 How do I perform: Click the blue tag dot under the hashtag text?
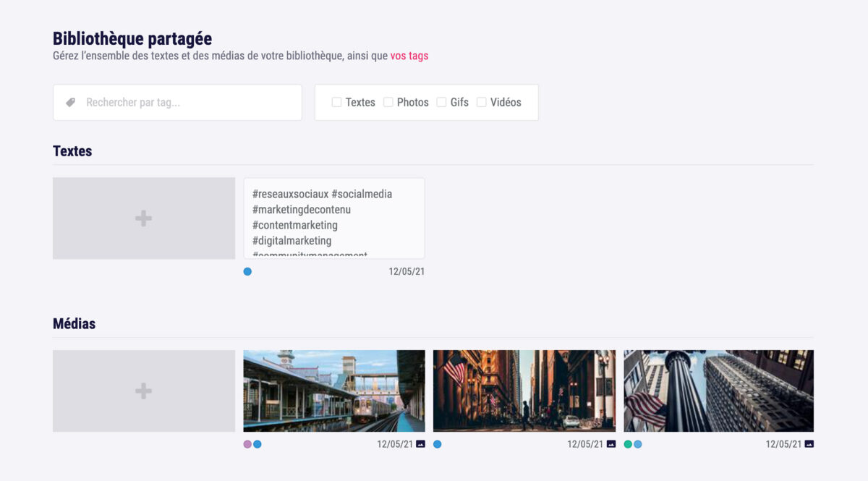point(247,271)
